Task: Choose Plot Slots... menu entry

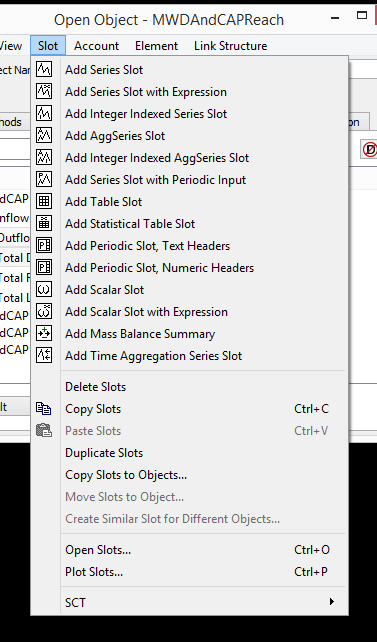Action: [x=94, y=572]
